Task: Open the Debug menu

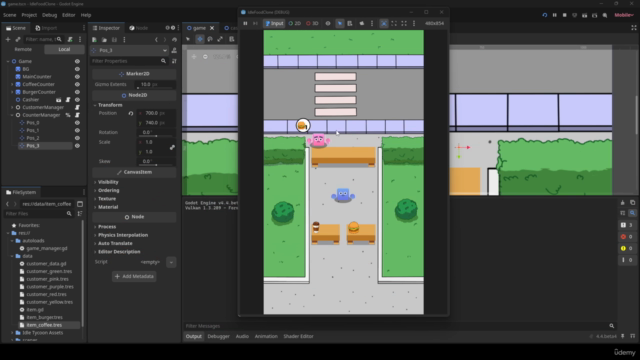Action: [49, 15]
